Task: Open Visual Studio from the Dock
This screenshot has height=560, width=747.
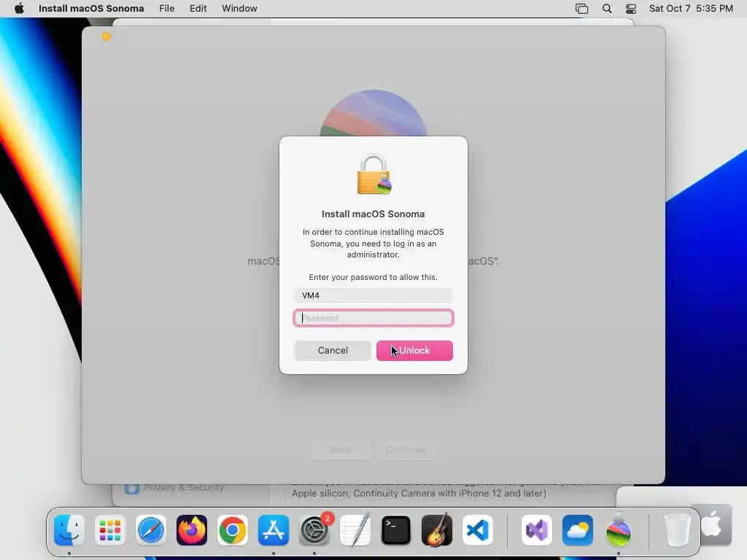Action: click(537, 530)
